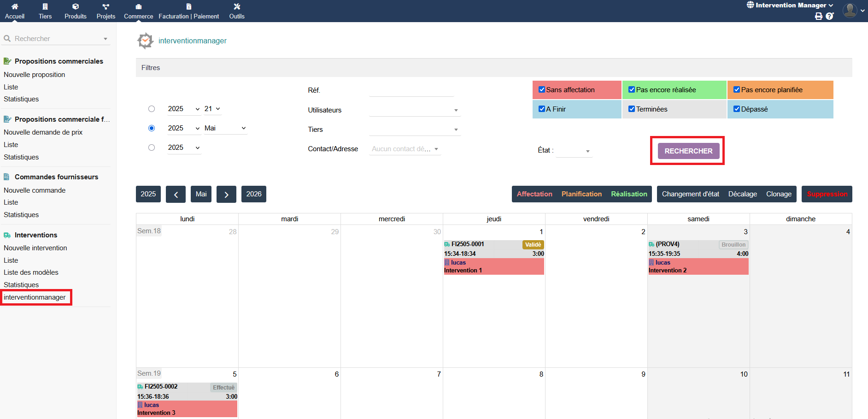Open the Produits cube icon
The image size is (868, 419).
coord(76,7)
